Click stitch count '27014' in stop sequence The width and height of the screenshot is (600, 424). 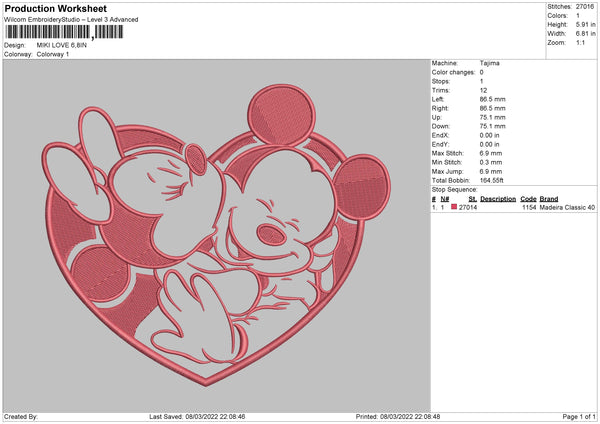point(468,207)
